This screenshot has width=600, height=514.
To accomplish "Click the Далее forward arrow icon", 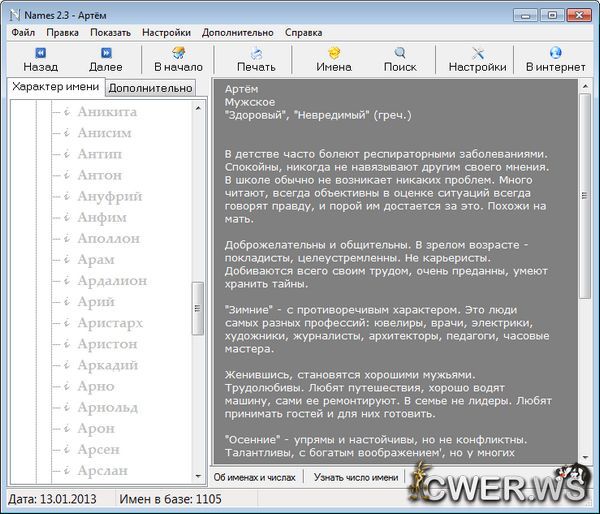I will [x=105, y=53].
